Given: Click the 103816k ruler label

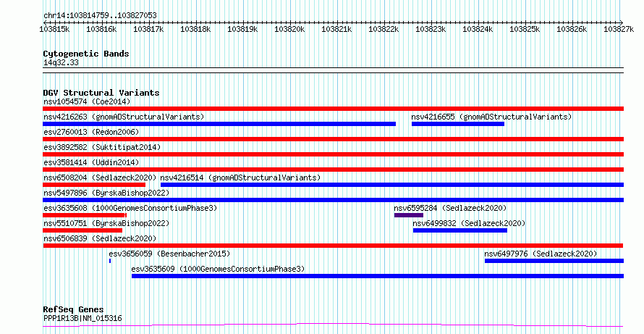Looking at the screenshot, I should 101,29.
